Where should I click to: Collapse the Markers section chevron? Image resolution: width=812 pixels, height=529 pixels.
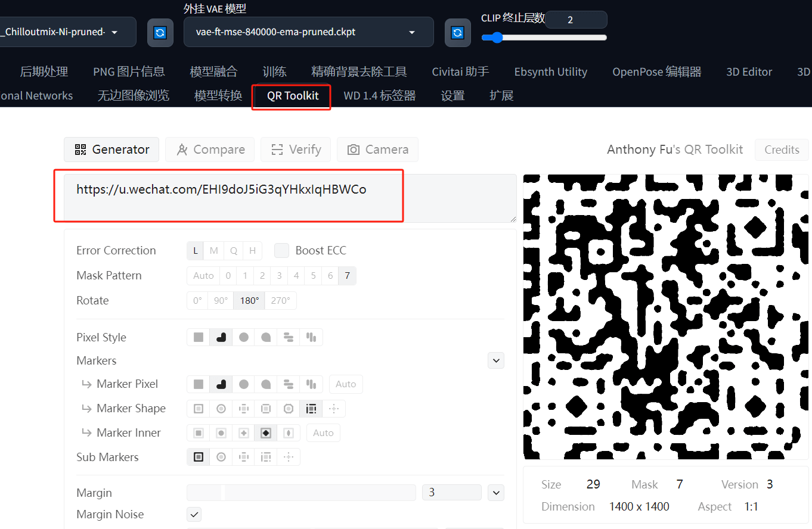[x=496, y=360]
